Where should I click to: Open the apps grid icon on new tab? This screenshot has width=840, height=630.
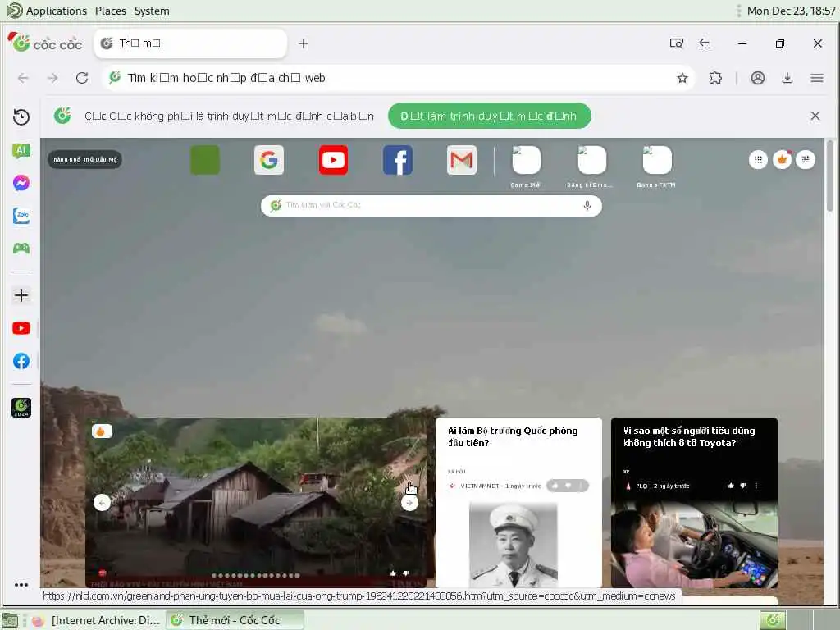tap(758, 160)
